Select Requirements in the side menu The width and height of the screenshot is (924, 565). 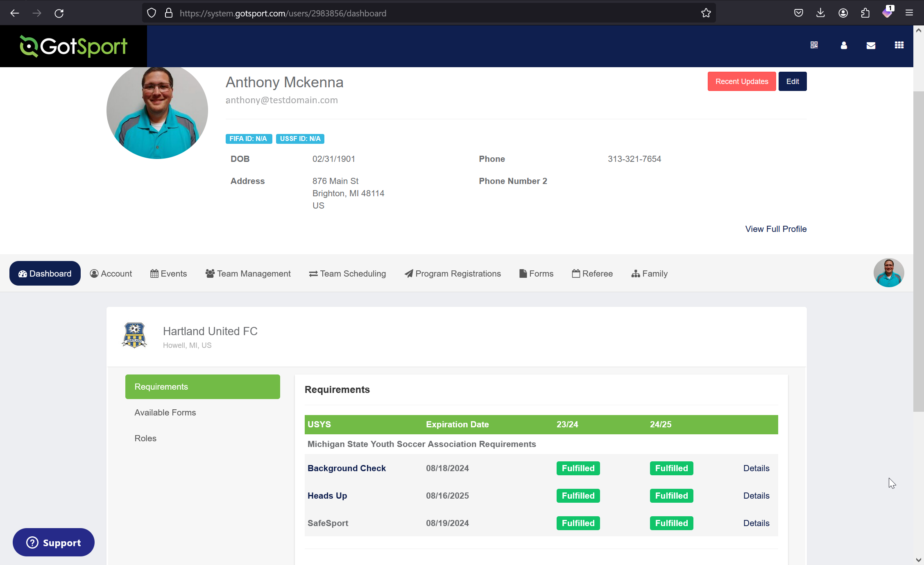pyautogui.click(x=203, y=387)
